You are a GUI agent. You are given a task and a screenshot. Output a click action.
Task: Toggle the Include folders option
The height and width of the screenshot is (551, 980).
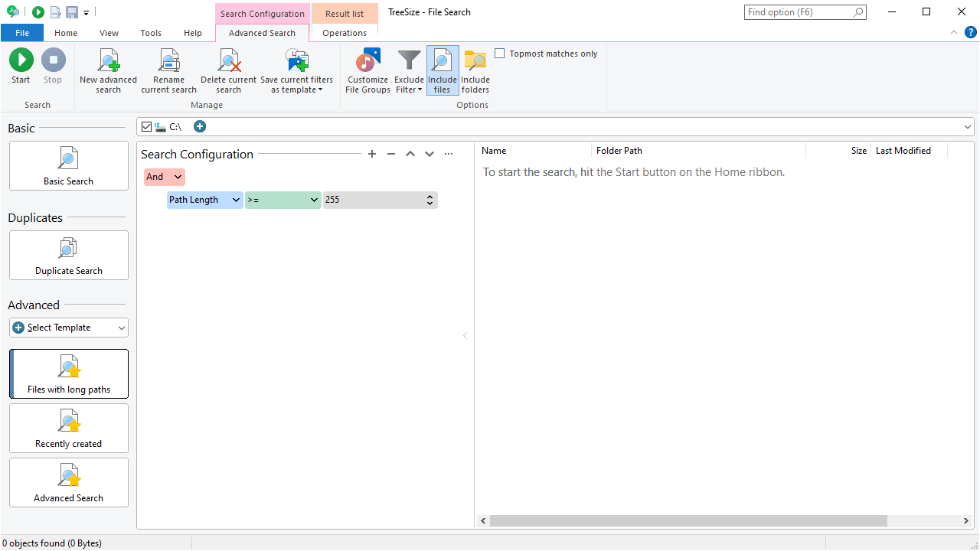pos(475,61)
